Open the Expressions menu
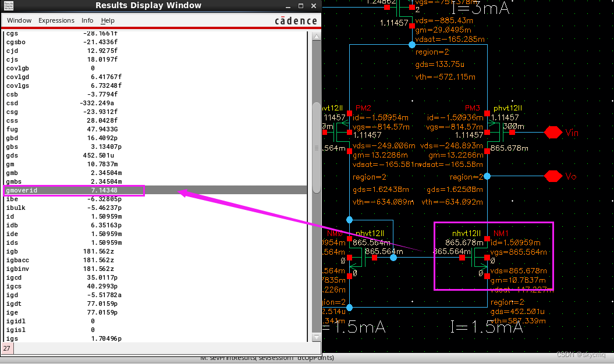The height and width of the screenshot is (364, 614). click(x=56, y=20)
